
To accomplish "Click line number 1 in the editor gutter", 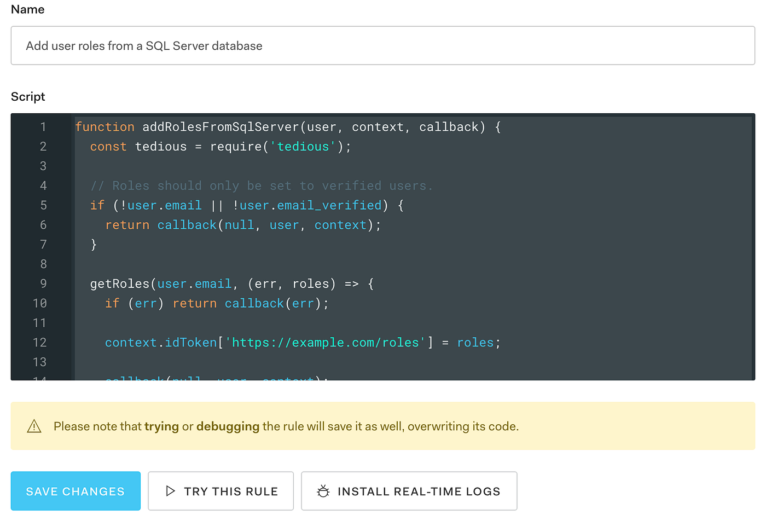I will pyautogui.click(x=43, y=126).
